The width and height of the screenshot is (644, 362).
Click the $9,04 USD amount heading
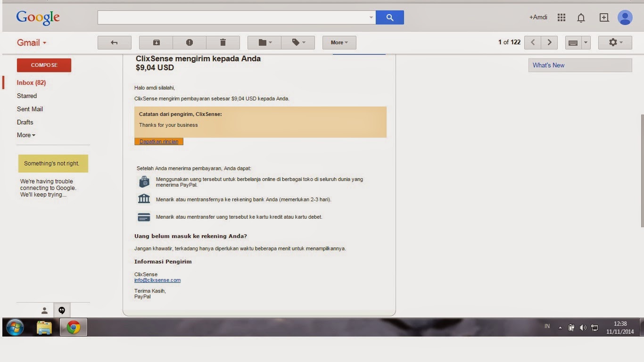[x=155, y=67]
